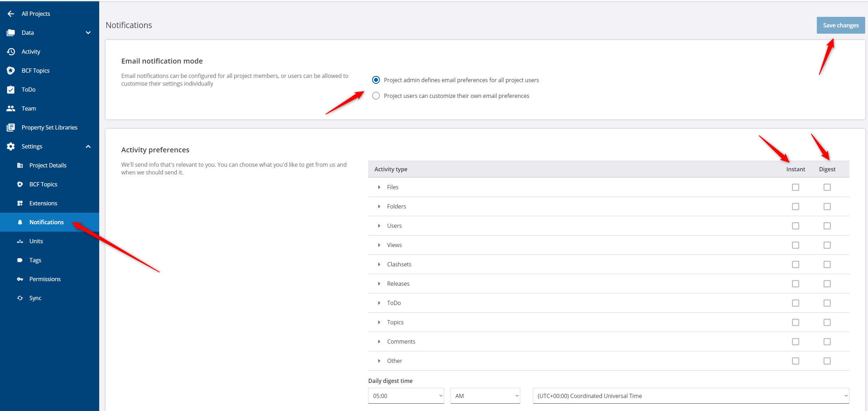Click the Sync arrows icon

click(20, 298)
